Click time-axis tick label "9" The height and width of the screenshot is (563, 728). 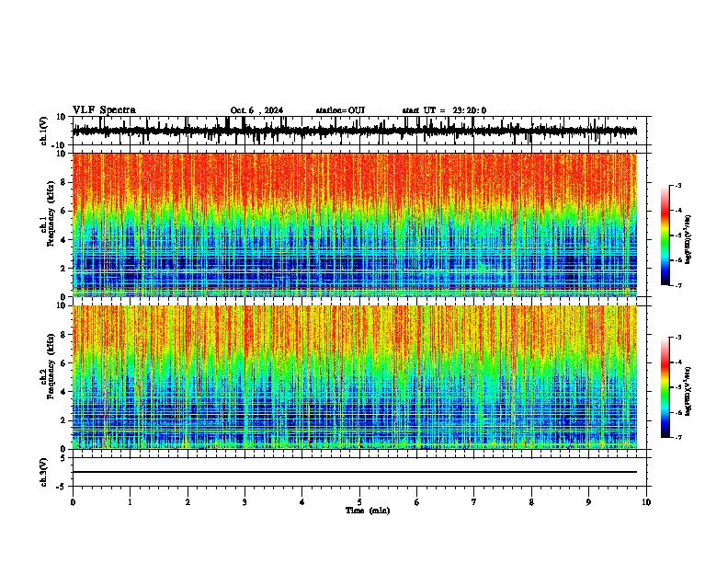(588, 502)
